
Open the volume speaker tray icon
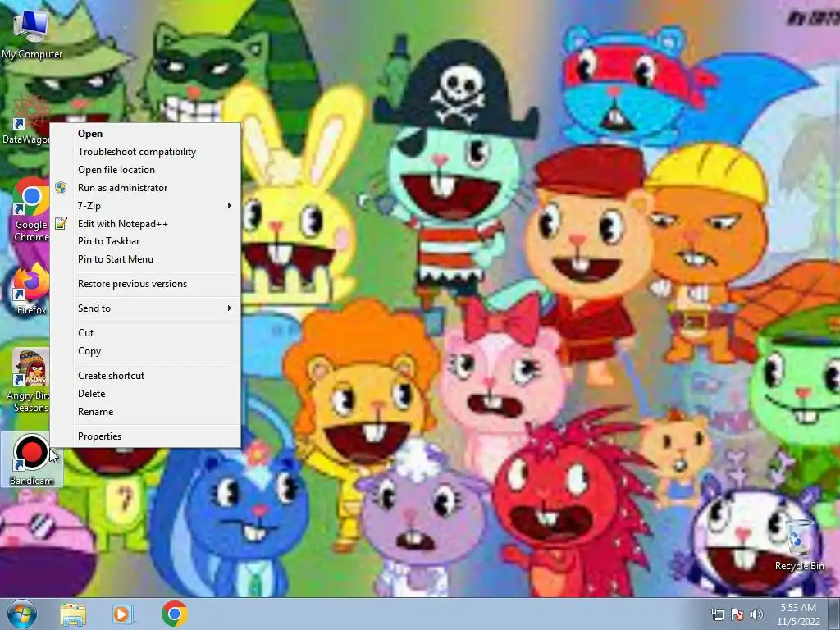(757, 614)
